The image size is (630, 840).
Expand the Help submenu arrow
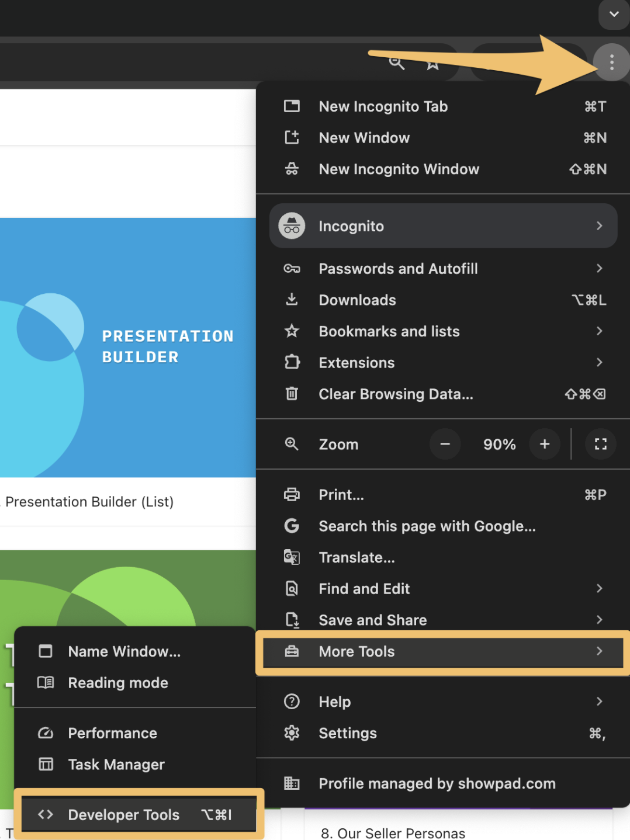click(599, 701)
